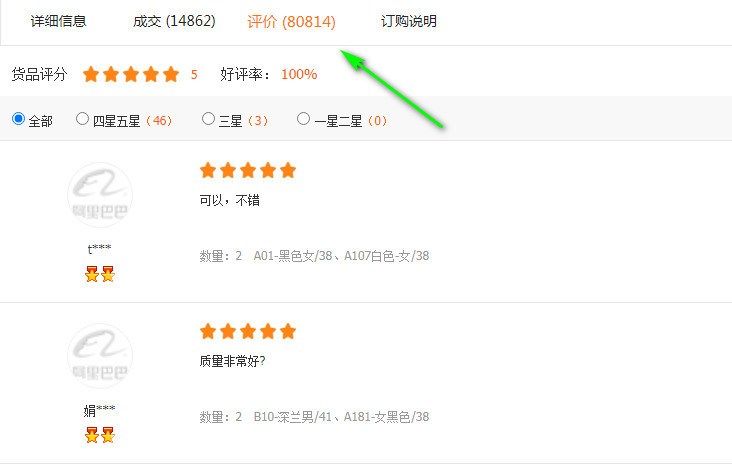Click the five-star rating above 质量非常好
The width and height of the screenshot is (732, 465).
[x=248, y=331]
